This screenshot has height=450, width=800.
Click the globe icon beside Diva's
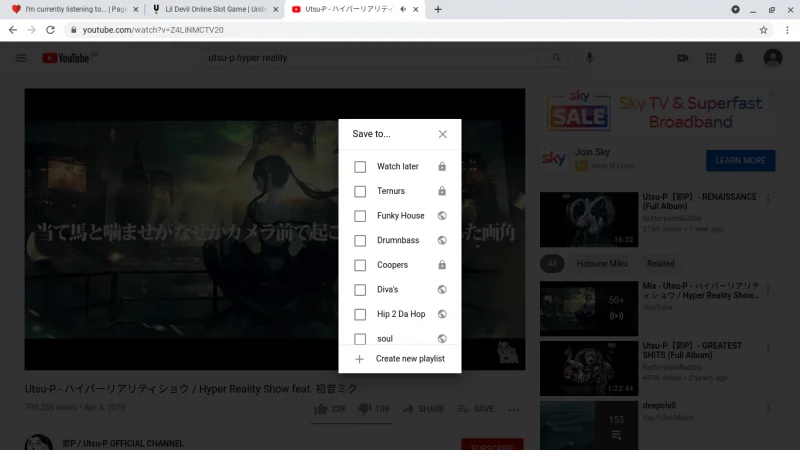442,289
